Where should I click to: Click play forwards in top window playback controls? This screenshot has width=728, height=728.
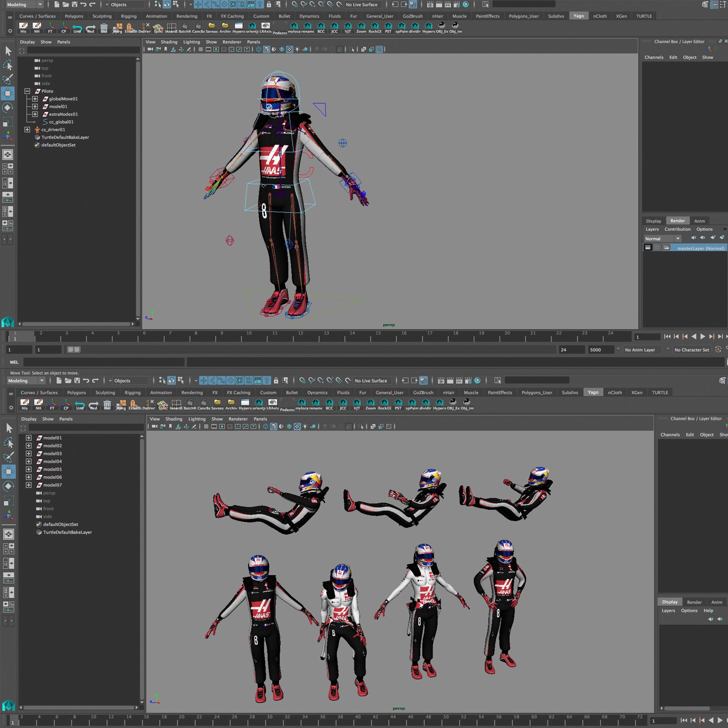tap(702, 337)
